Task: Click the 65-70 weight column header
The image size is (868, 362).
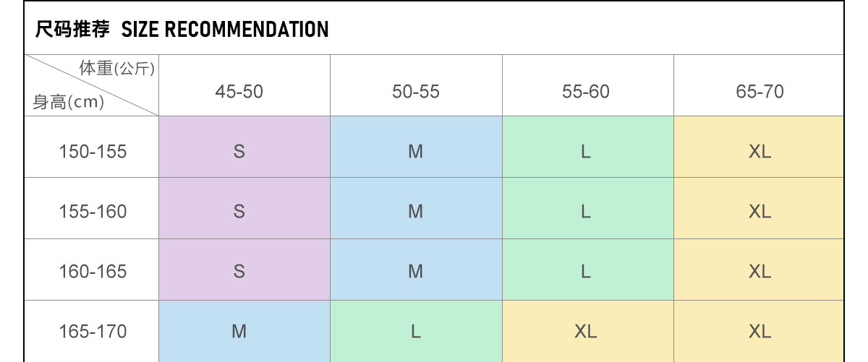Action: point(759,92)
